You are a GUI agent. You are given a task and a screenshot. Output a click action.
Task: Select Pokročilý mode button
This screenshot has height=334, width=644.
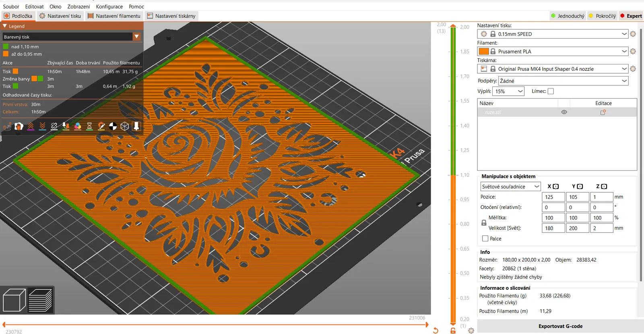click(602, 16)
